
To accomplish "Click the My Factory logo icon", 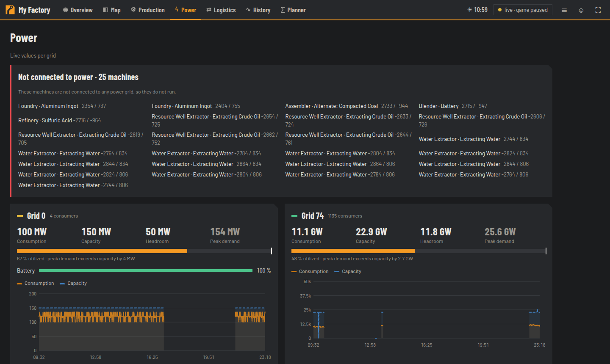I will (10, 10).
